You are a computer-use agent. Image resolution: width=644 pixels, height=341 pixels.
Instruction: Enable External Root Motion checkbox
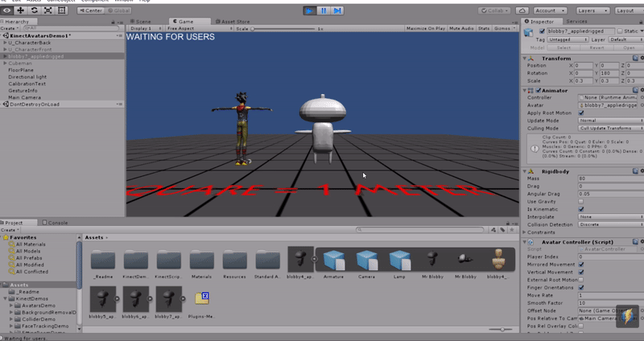[581, 280]
